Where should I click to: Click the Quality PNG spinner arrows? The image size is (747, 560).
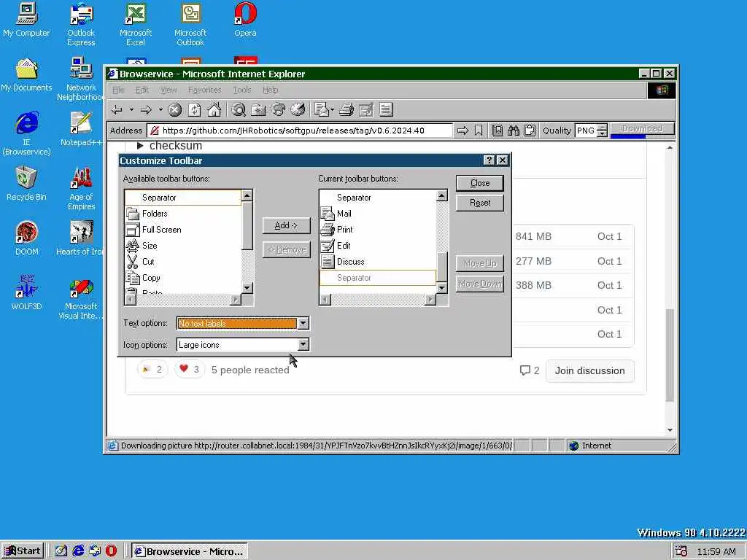click(x=602, y=131)
